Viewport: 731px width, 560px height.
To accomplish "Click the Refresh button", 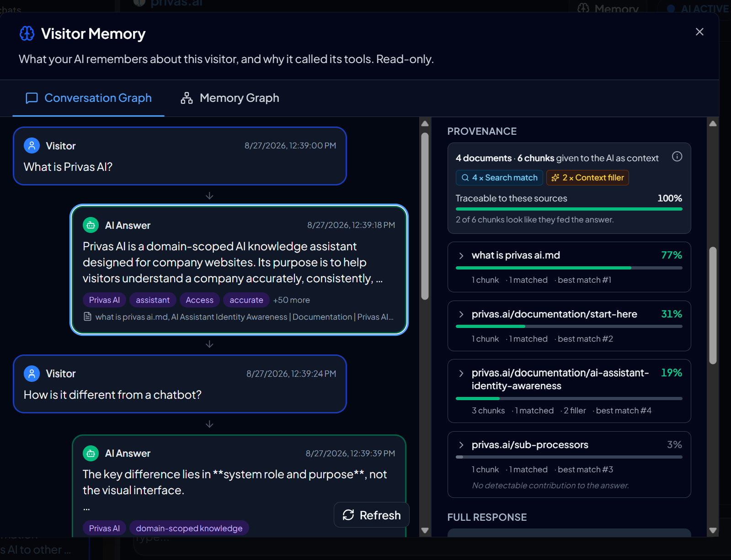I will tap(371, 515).
